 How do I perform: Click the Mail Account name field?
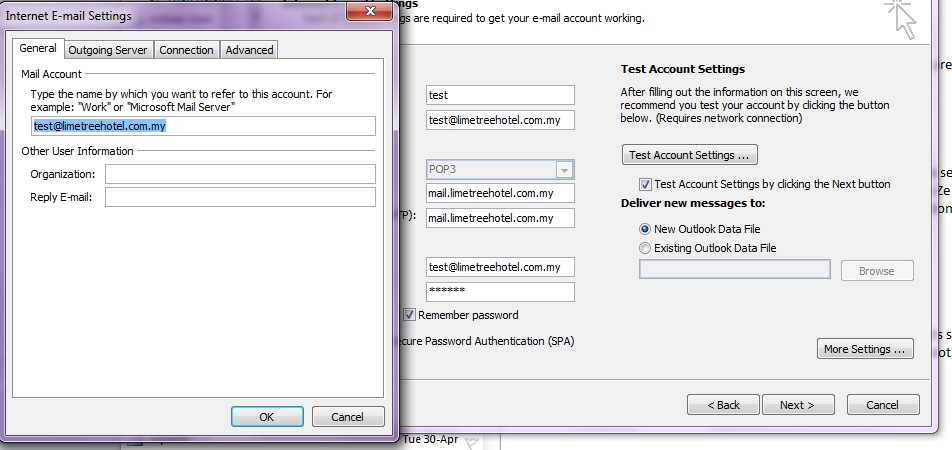(203, 126)
